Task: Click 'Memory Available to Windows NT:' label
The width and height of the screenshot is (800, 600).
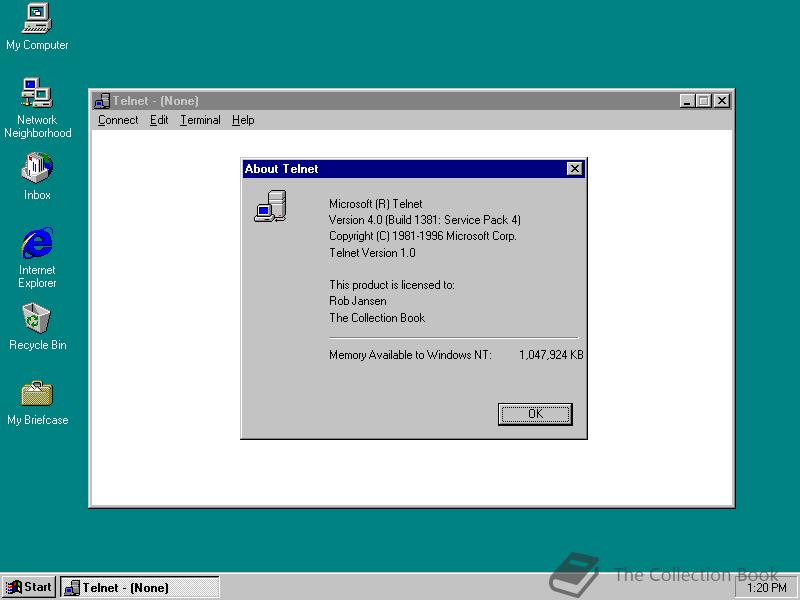Action: (x=410, y=355)
